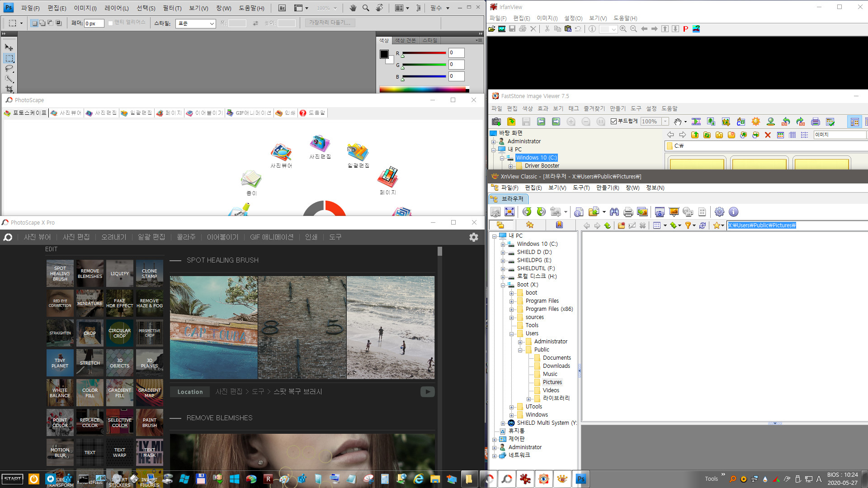Image resolution: width=868 pixels, height=488 pixels.
Task: Click XnView binoculars search icon
Action: tap(614, 212)
